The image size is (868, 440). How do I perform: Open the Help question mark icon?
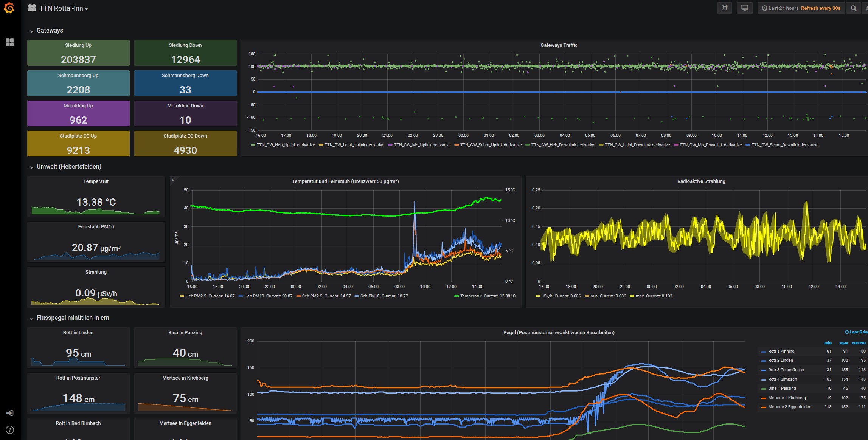pyautogui.click(x=10, y=430)
